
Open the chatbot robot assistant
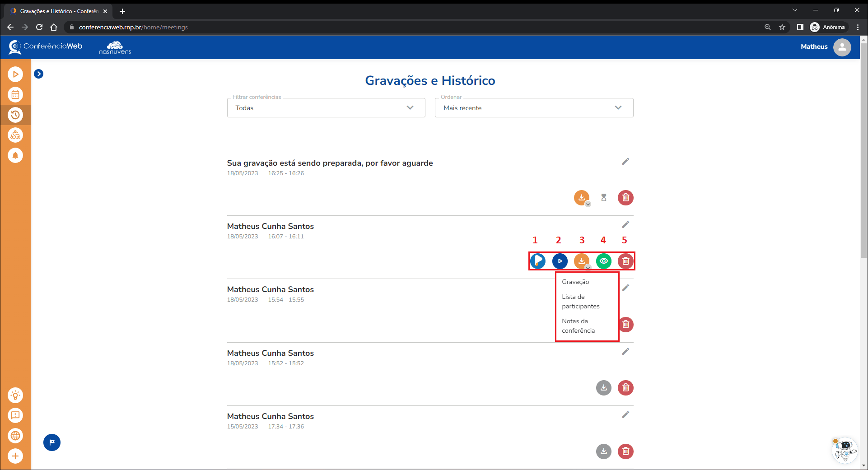click(x=844, y=450)
